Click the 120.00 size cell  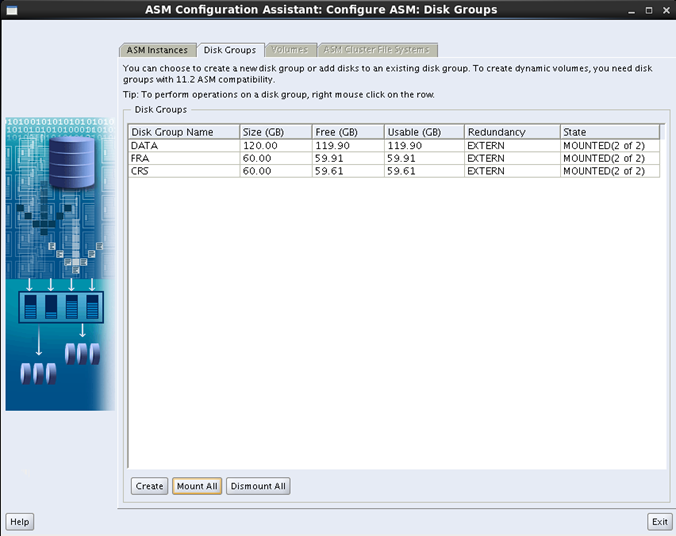(275, 145)
